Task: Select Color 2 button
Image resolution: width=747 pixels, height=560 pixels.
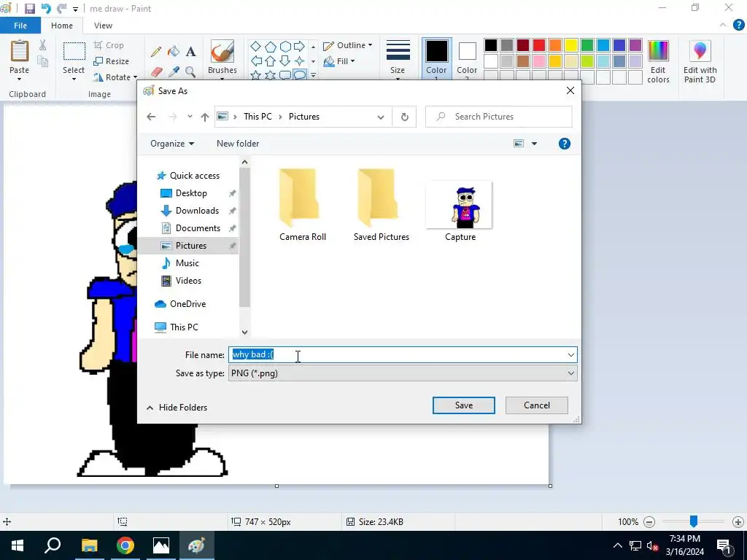Action: tap(467, 60)
